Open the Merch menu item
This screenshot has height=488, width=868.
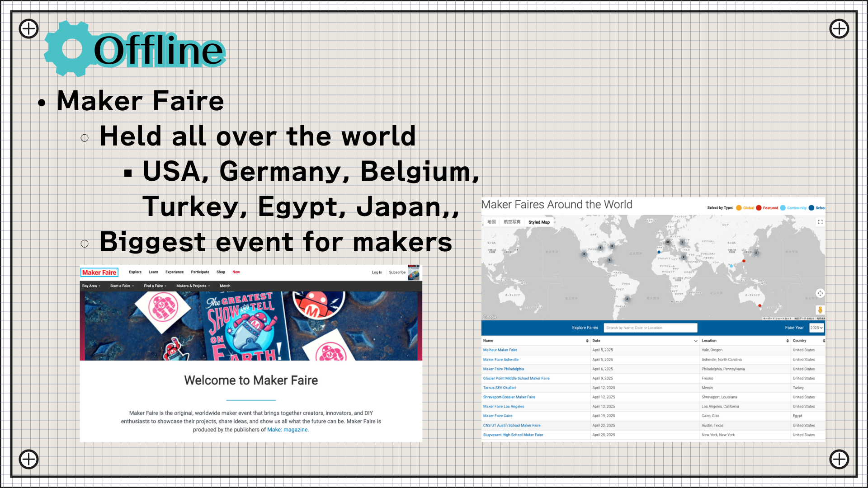[x=225, y=286]
